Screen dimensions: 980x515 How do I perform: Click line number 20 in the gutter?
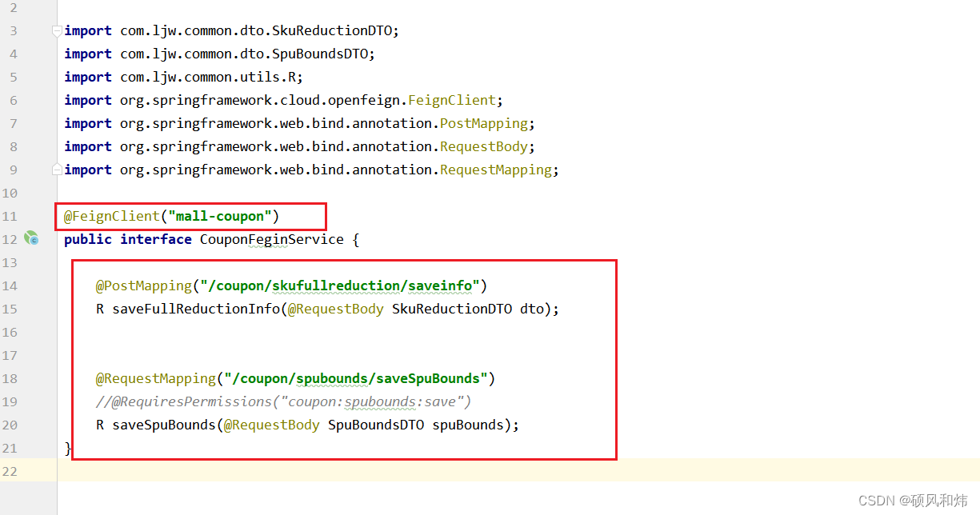[x=10, y=425]
